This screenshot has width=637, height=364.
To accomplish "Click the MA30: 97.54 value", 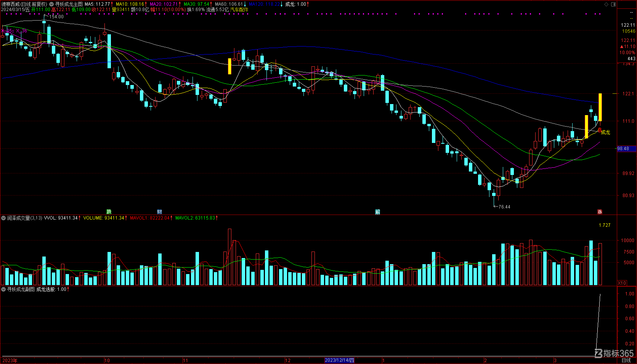I will 196,4.
